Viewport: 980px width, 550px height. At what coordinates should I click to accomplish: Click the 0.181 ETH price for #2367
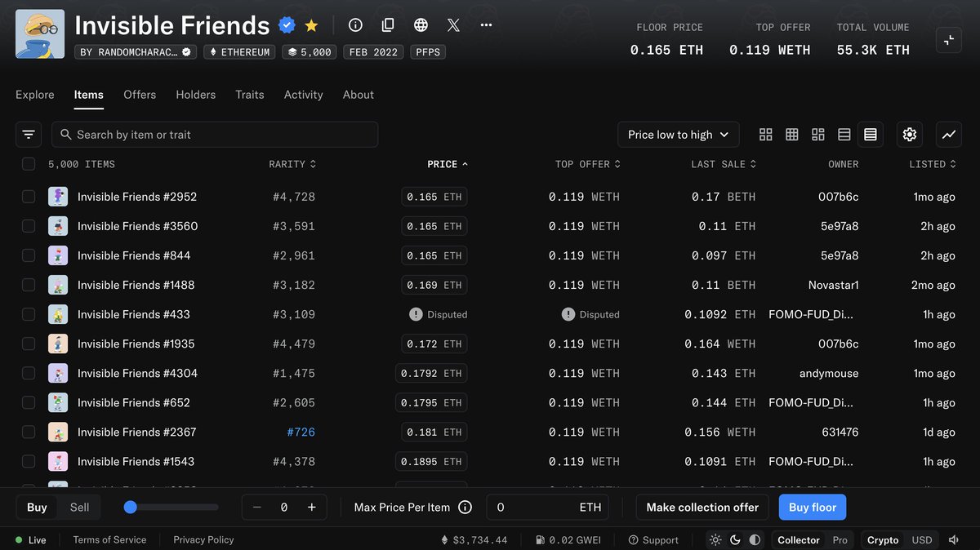point(434,432)
